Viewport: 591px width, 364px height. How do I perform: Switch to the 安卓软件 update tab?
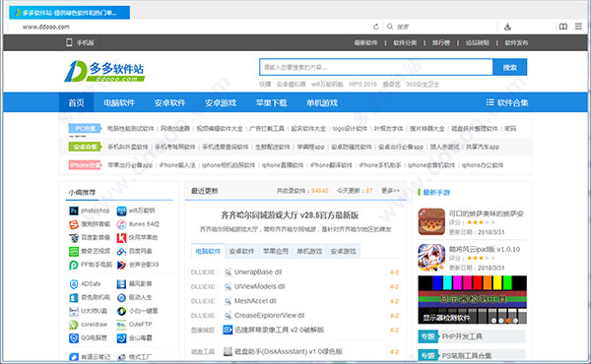click(x=241, y=251)
